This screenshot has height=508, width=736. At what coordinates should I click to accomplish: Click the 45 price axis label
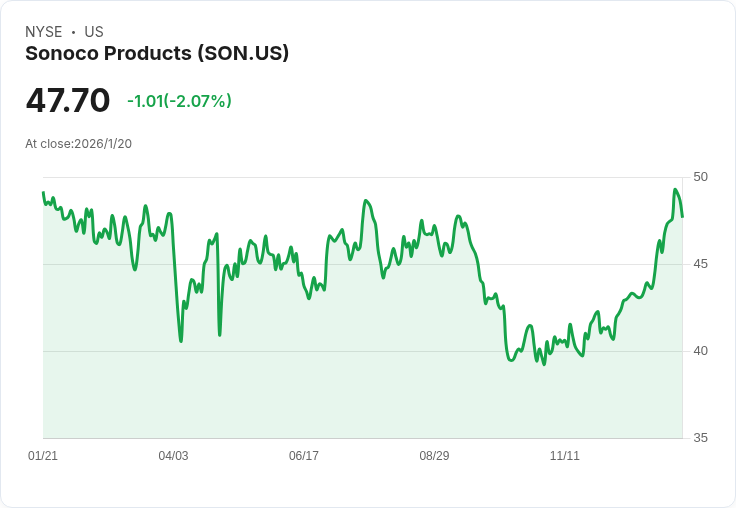click(700, 264)
